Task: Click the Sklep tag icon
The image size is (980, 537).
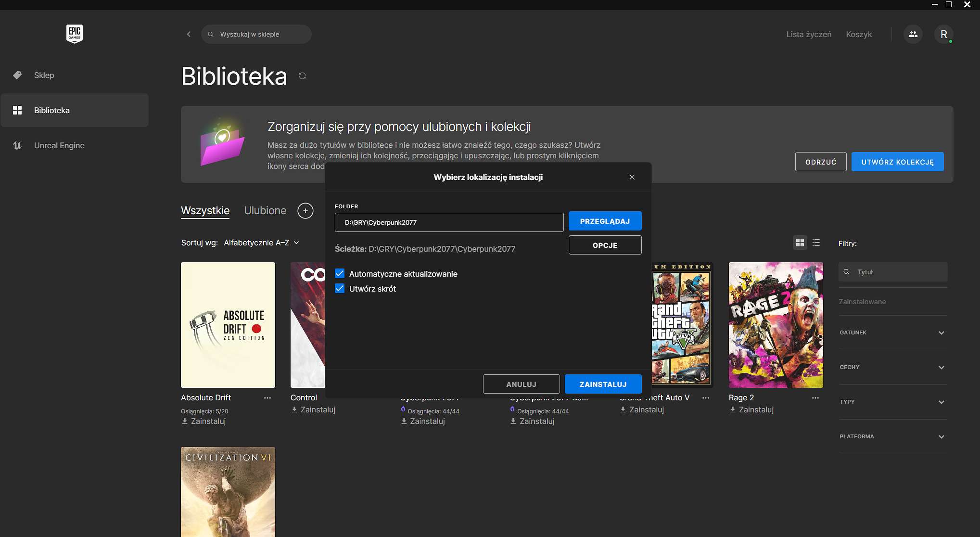Action: (x=17, y=75)
